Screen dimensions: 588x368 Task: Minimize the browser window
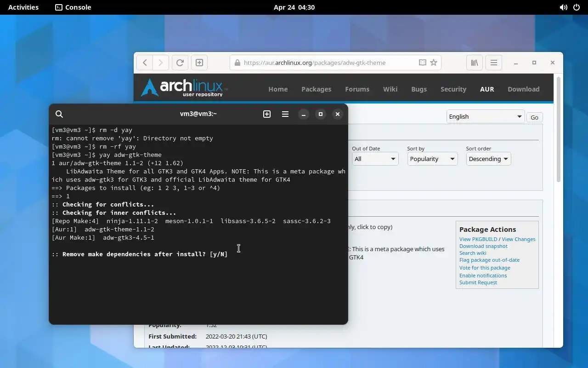point(516,63)
